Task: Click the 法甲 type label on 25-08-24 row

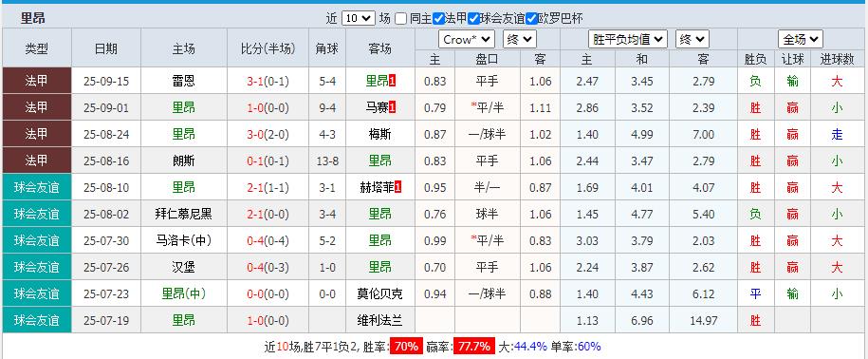Action: [x=37, y=135]
